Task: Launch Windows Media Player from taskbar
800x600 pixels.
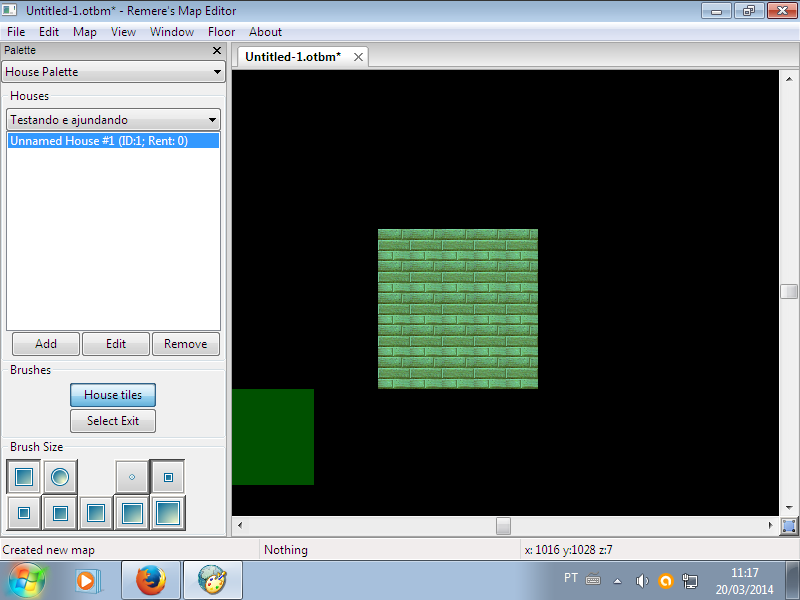Action: tap(87, 581)
